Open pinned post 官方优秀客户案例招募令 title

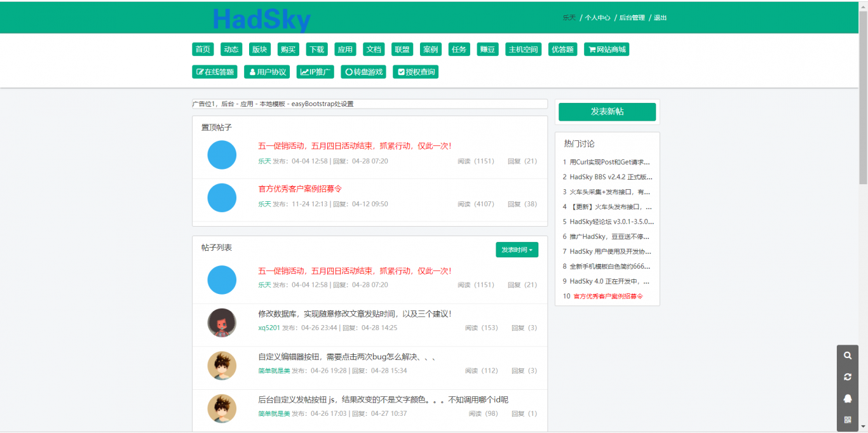tap(300, 189)
